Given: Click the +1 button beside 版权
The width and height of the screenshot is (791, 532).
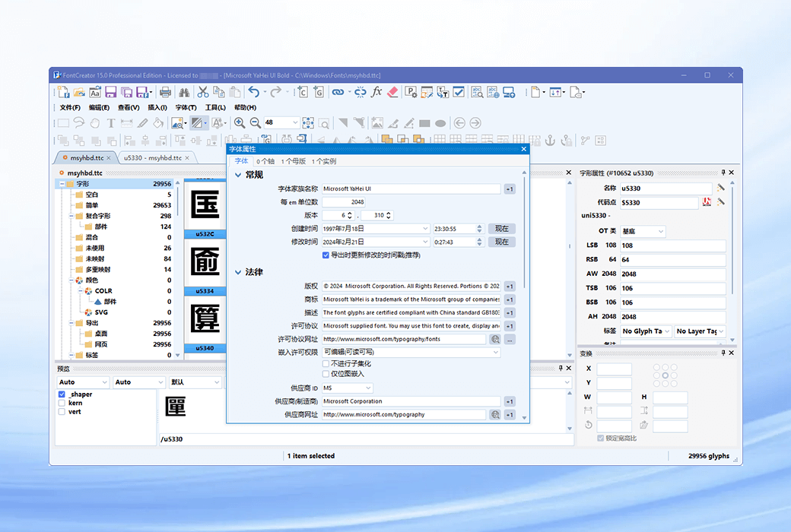Looking at the screenshot, I should [510, 287].
